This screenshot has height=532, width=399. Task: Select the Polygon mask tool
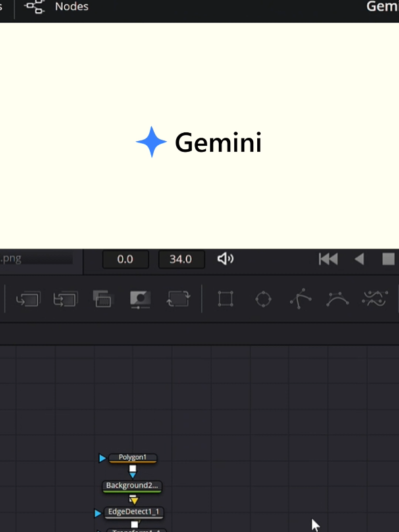(x=300, y=298)
